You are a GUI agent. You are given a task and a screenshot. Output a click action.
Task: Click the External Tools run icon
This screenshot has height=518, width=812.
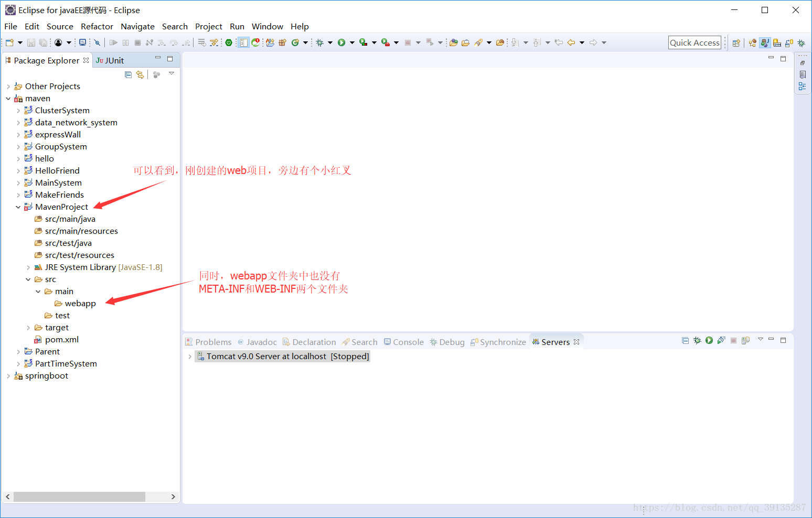(386, 42)
